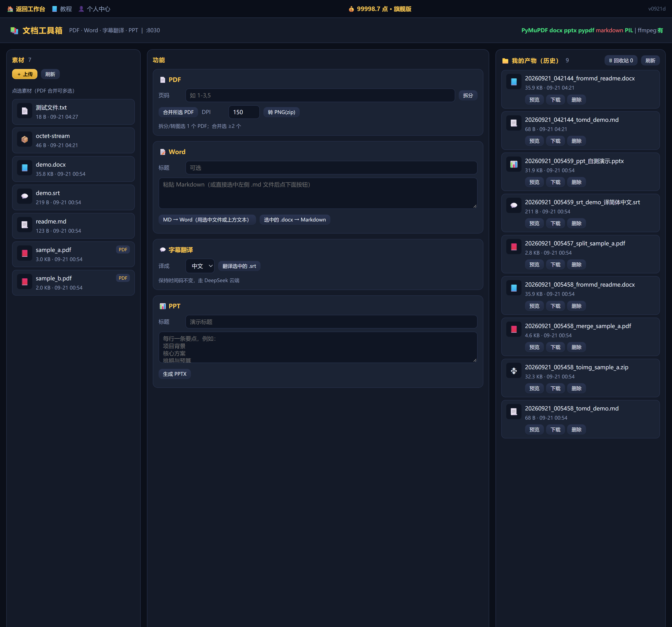672x627 pixels.
Task: Click the readme.md file icon
Action: [x=25, y=225]
